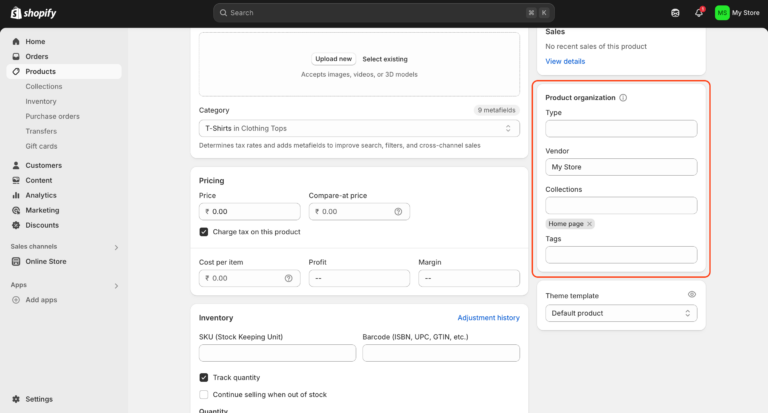The width and height of the screenshot is (768, 413).
Task: Open the Theme template Default product dropdown
Action: click(621, 313)
